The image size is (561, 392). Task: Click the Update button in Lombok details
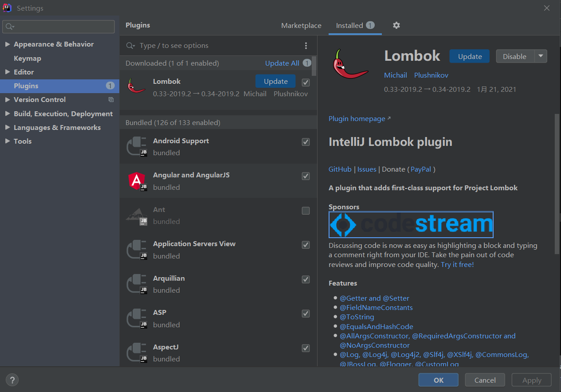tap(470, 56)
